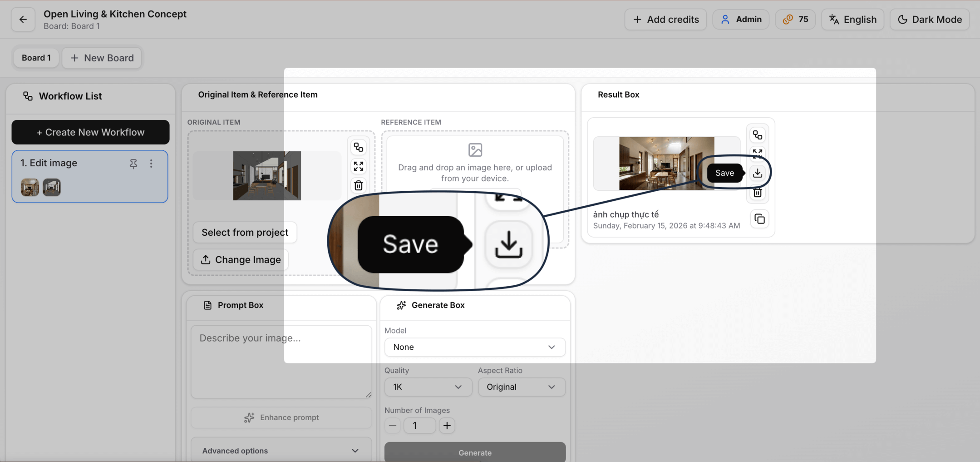Increase number of images with plus
Viewport: 980px width, 462px height.
point(447,426)
